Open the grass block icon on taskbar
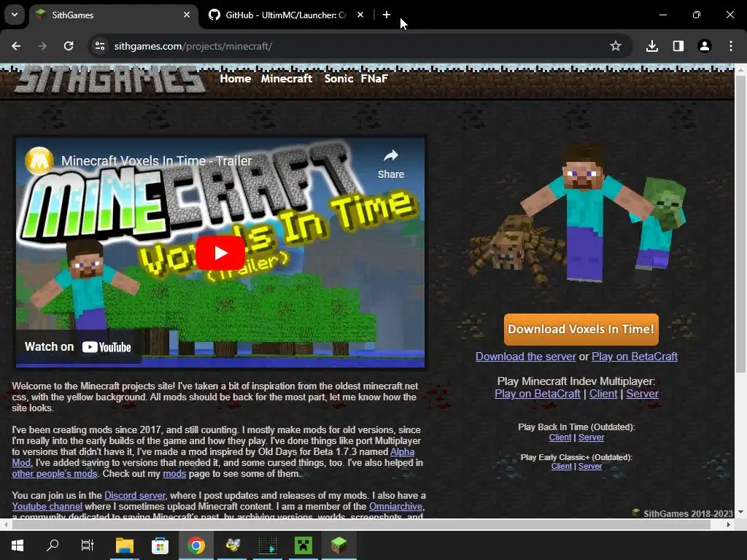 [x=338, y=545]
